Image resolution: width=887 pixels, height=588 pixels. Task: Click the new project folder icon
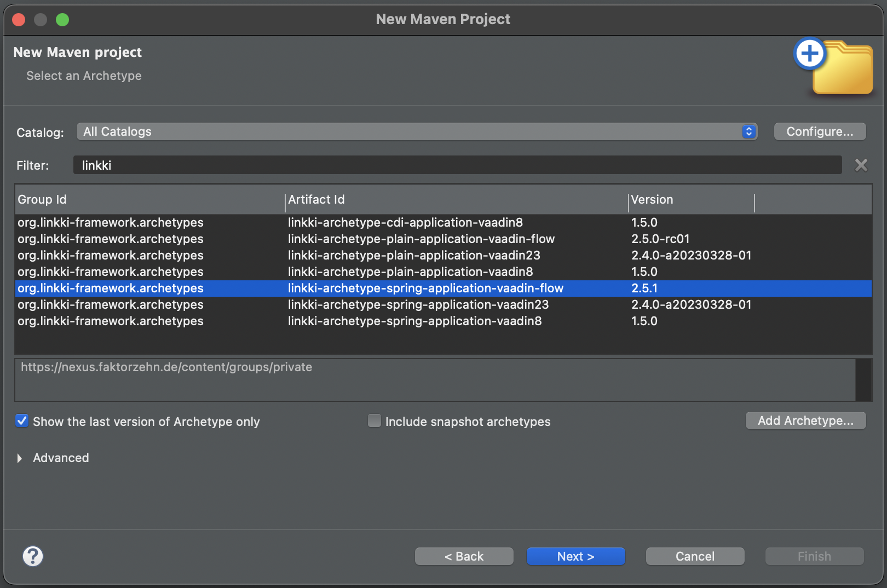(x=833, y=67)
